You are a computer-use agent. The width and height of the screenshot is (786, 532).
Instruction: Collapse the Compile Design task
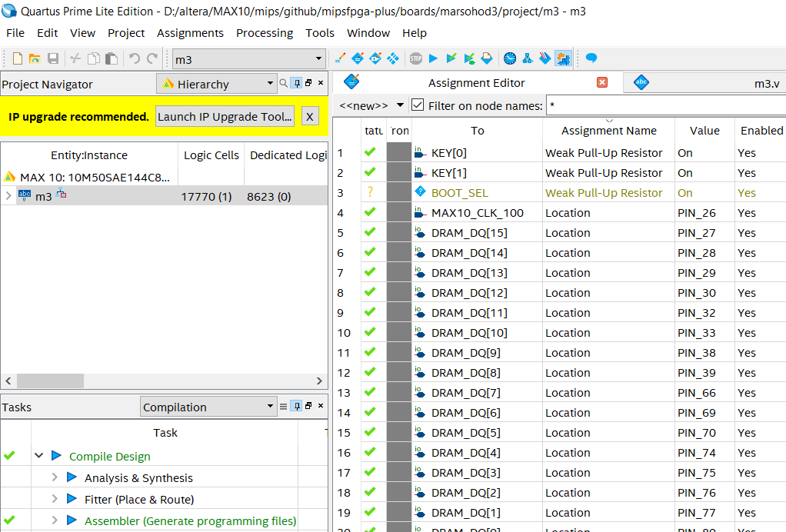click(x=38, y=455)
